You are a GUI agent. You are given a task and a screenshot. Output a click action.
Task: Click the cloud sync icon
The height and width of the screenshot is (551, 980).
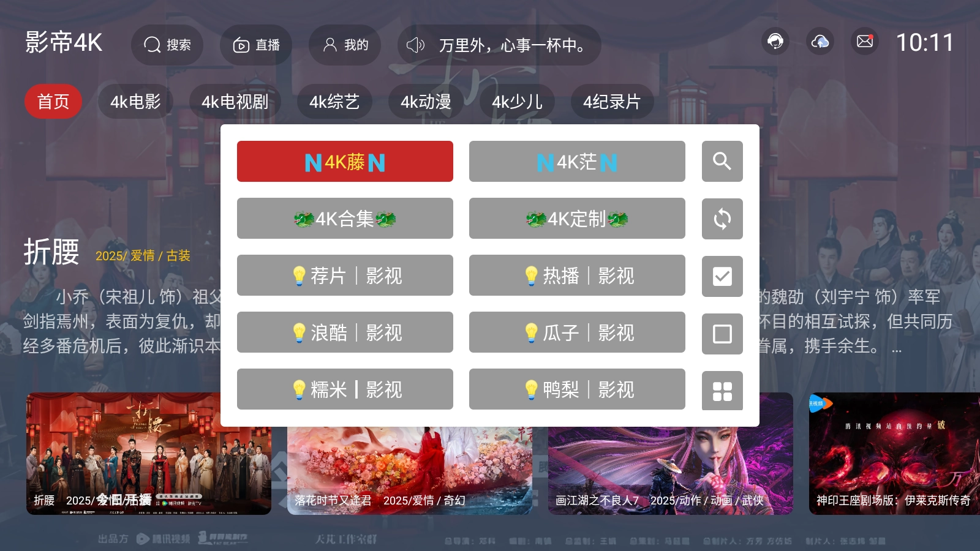pos(820,41)
